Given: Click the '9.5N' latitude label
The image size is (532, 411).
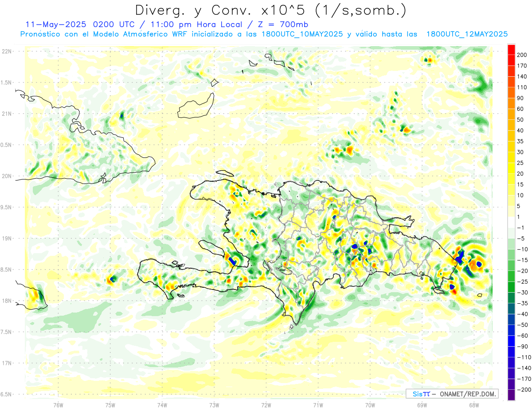Looking at the screenshot, I should coord(5,207).
